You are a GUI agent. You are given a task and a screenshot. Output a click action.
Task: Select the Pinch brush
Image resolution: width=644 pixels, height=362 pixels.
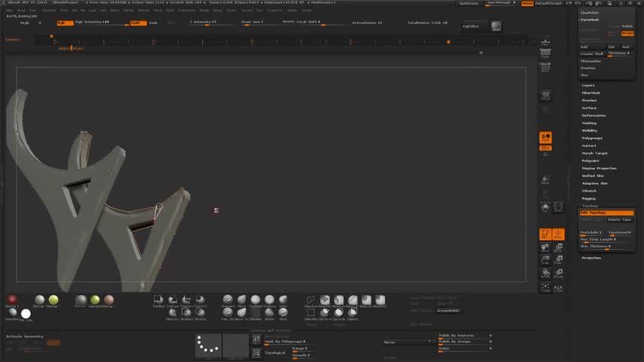pyautogui.click(x=283, y=314)
